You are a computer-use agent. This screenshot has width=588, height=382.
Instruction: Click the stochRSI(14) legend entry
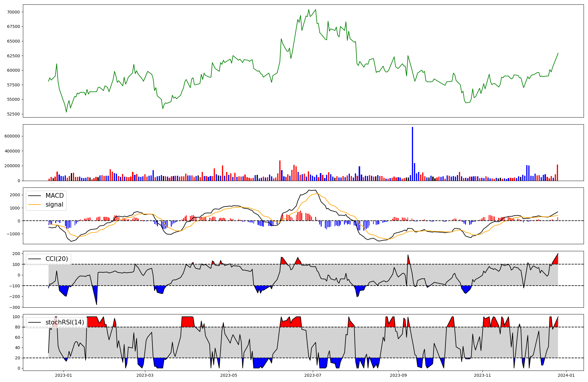coord(65,322)
